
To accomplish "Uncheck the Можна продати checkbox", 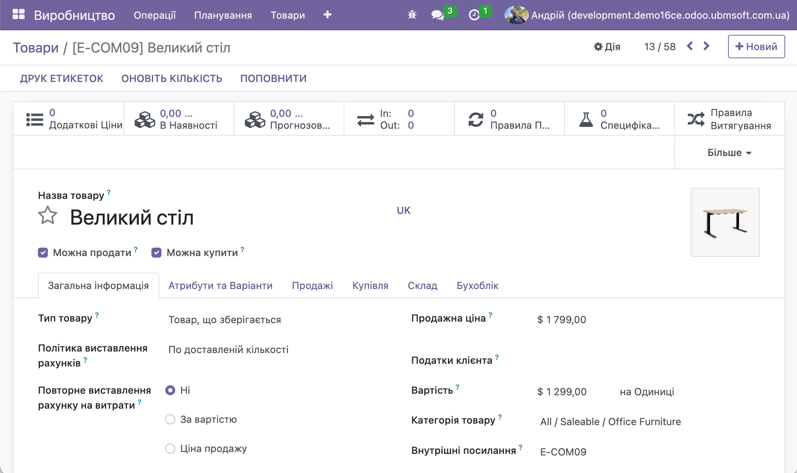I will (x=43, y=253).
